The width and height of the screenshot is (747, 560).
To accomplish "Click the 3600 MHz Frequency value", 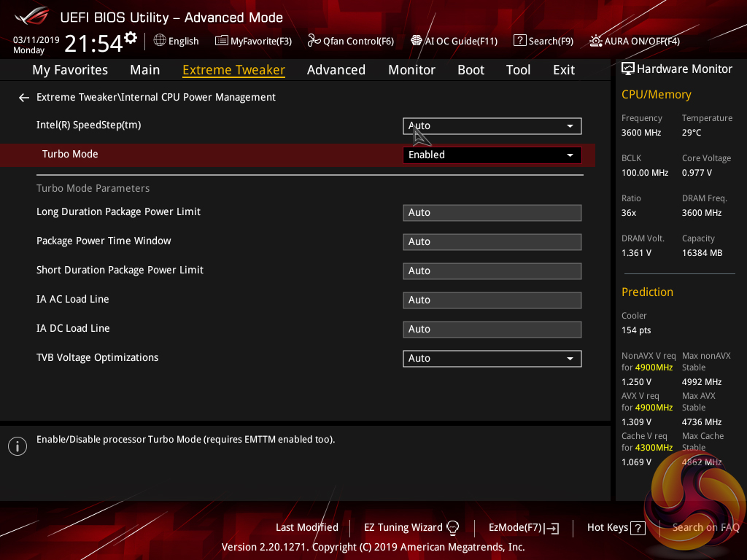I will pyautogui.click(x=640, y=133).
